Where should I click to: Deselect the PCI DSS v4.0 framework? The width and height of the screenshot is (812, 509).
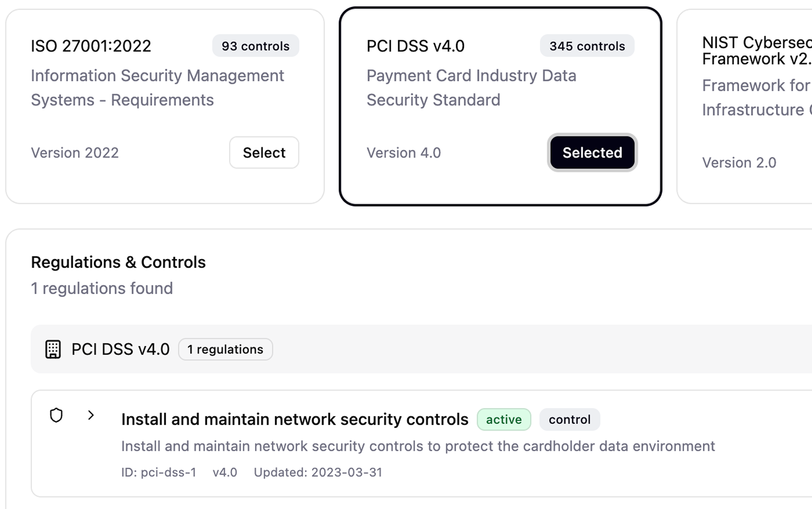point(592,152)
